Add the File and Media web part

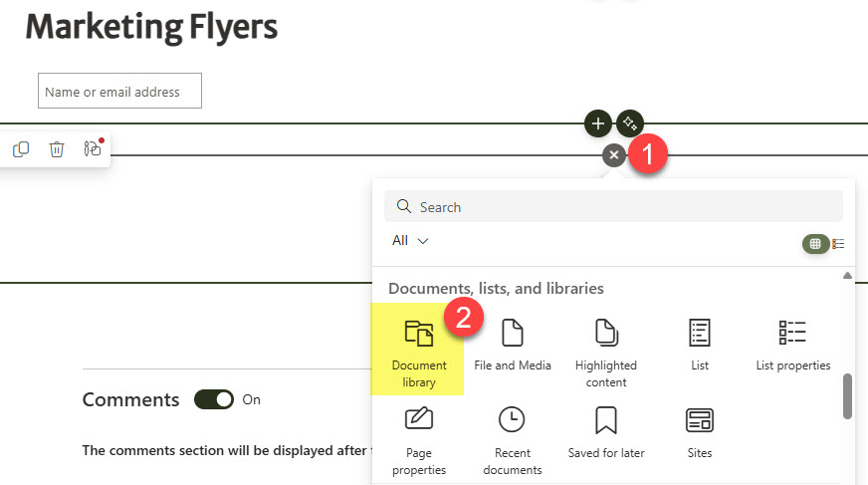pyautogui.click(x=512, y=345)
